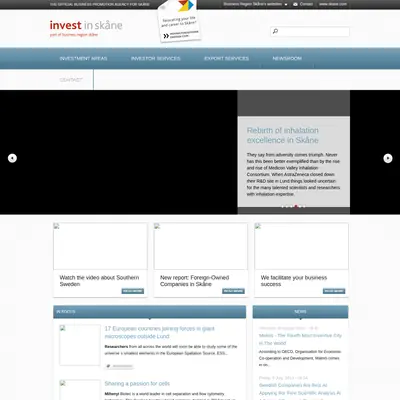Click the next slide arrow in carousel

coord(388,158)
